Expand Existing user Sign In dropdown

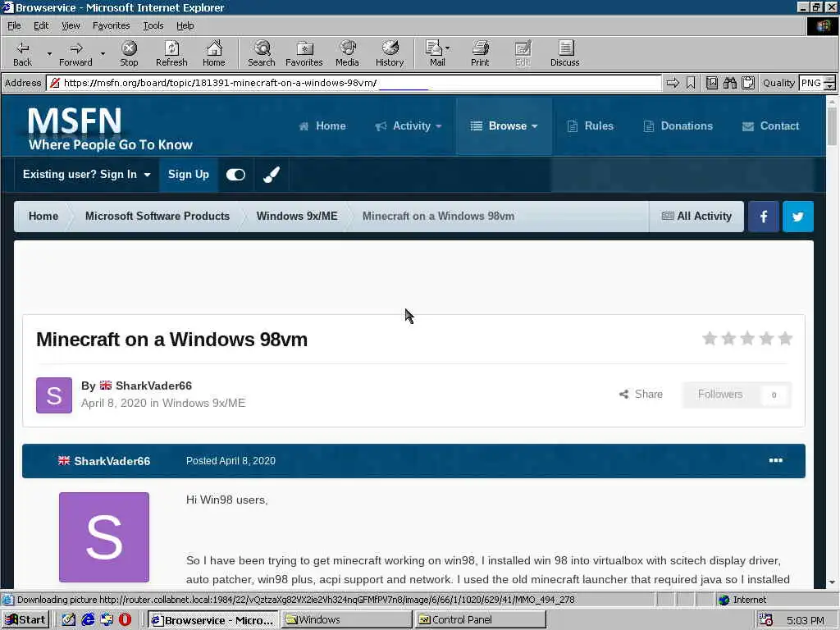click(x=87, y=175)
